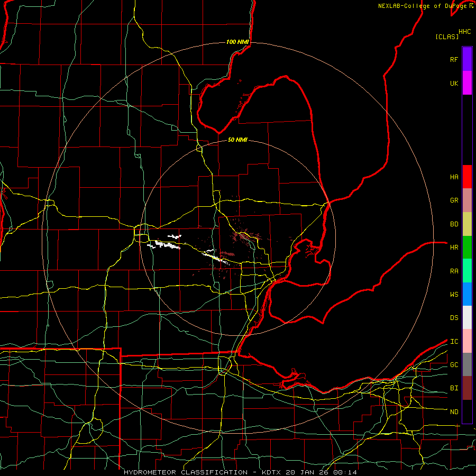Select the GR legend color block
This screenshot has height=476, width=476.
[467, 200]
